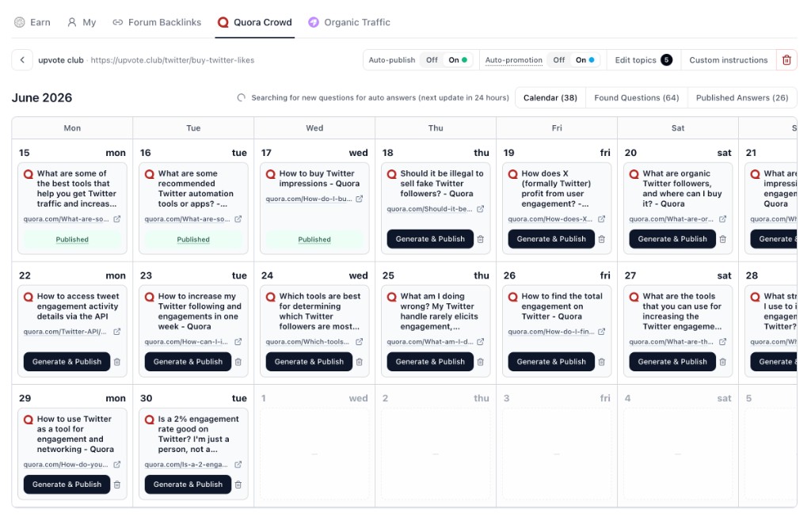Open external link for June 20 question

[x=722, y=219]
